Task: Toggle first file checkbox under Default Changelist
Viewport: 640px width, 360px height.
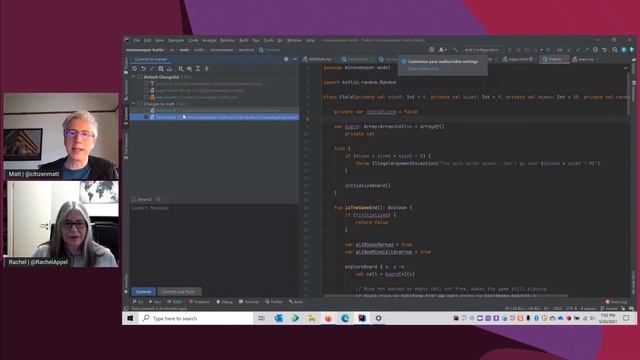Action: pyautogui.click(x=146, y=84)
